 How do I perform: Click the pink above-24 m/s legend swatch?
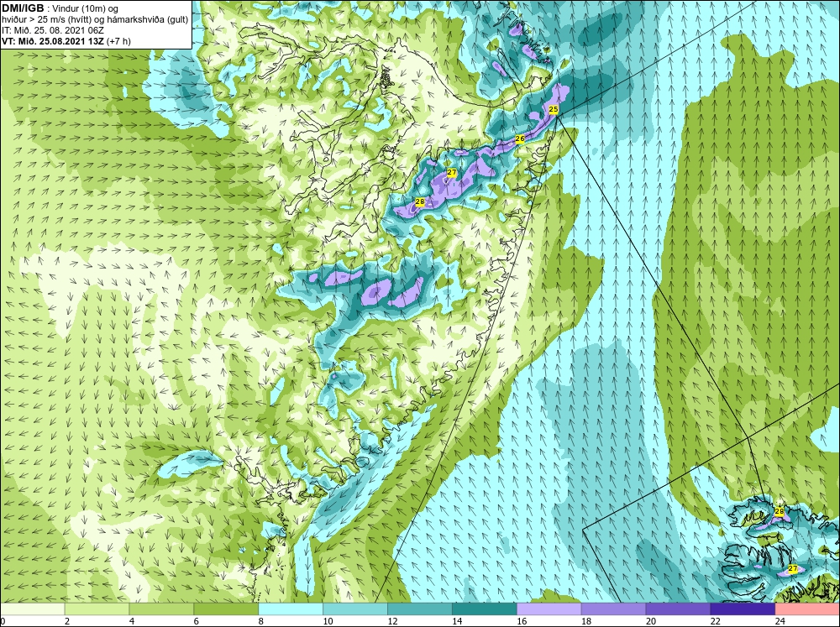[x=807, y=609]
